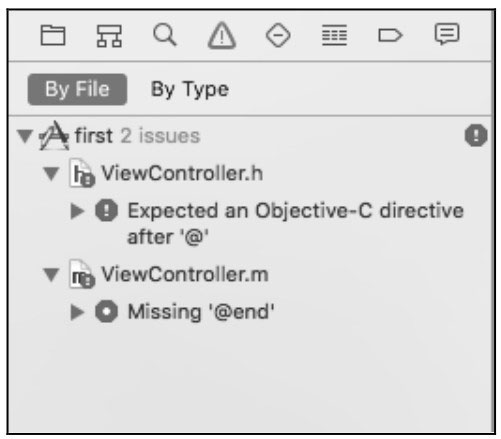Open the Find navigator magnifier icon
The height and width of the screenshot is (439, 501).
pos(165,34)
